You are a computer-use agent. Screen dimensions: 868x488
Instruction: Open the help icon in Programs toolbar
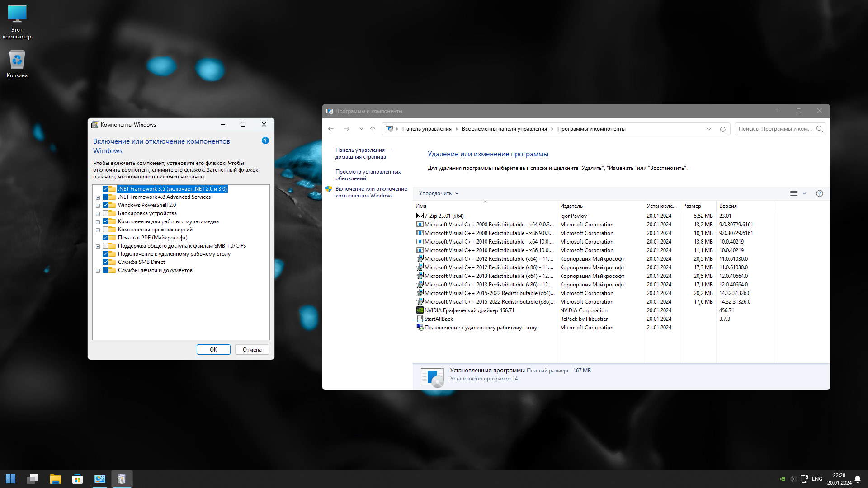[819, 193]
